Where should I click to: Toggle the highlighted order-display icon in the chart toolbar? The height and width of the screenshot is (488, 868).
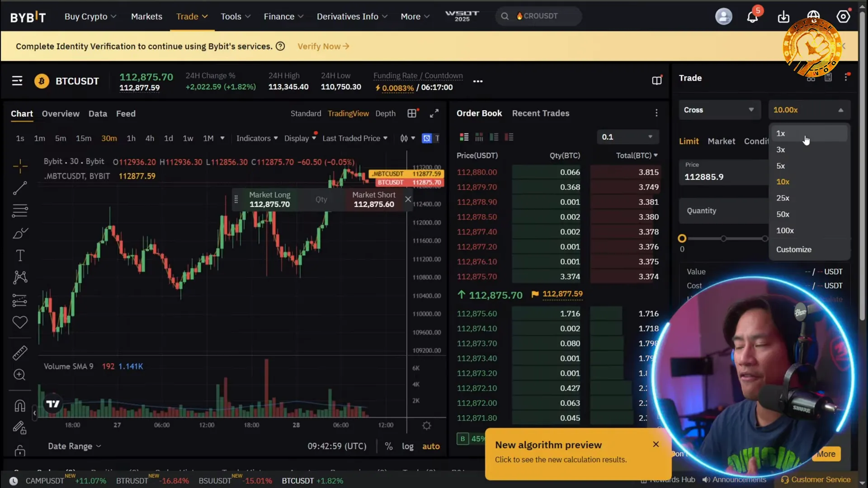click(426, 138)
